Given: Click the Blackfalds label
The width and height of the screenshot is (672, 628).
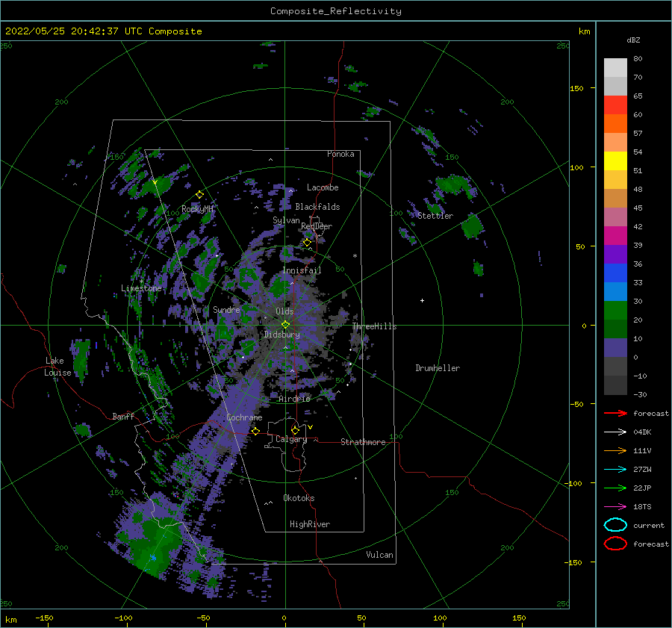Looking at the screenshot, I should pos(317,207).
